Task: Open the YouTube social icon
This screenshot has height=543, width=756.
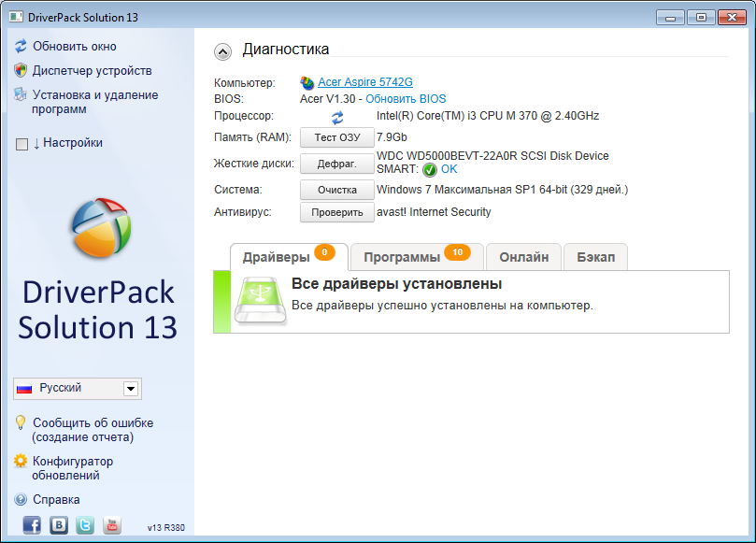Action: point(112,524)
